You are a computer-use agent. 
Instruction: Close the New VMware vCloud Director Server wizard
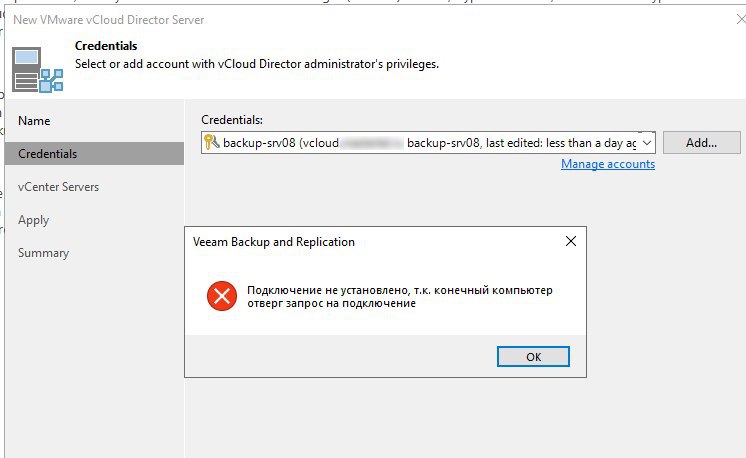(x=740, y=19)
